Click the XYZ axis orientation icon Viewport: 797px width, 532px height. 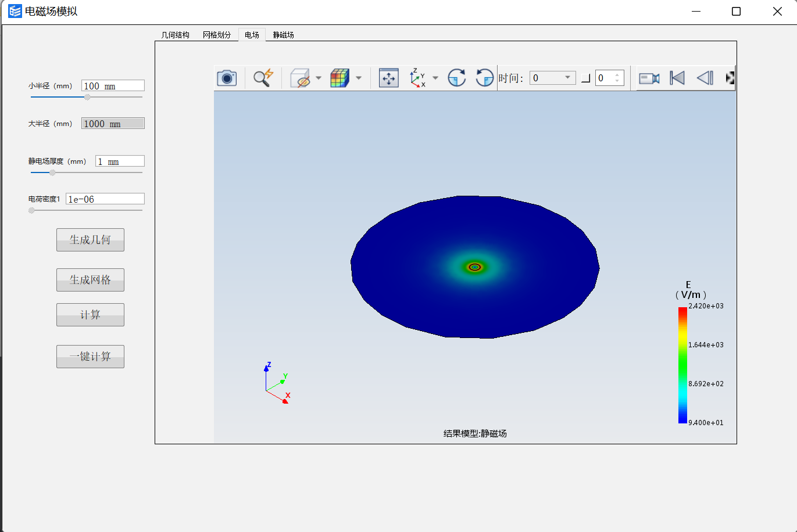click(x=418, y=78)
